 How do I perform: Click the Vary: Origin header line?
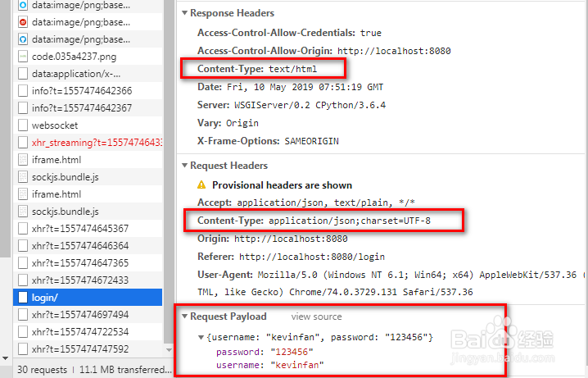[x=228, y=123]
